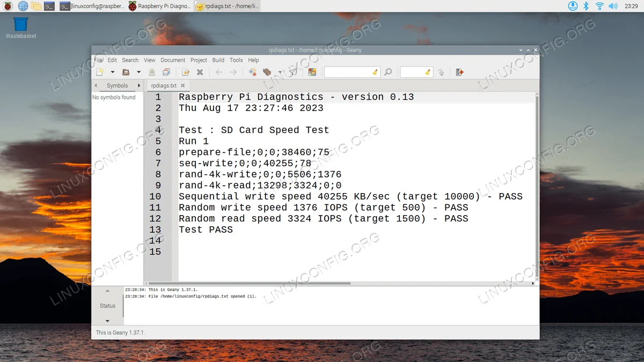The image size is (644, 362).
Task: Click the updates download tray icon
Action: [573, 6]
